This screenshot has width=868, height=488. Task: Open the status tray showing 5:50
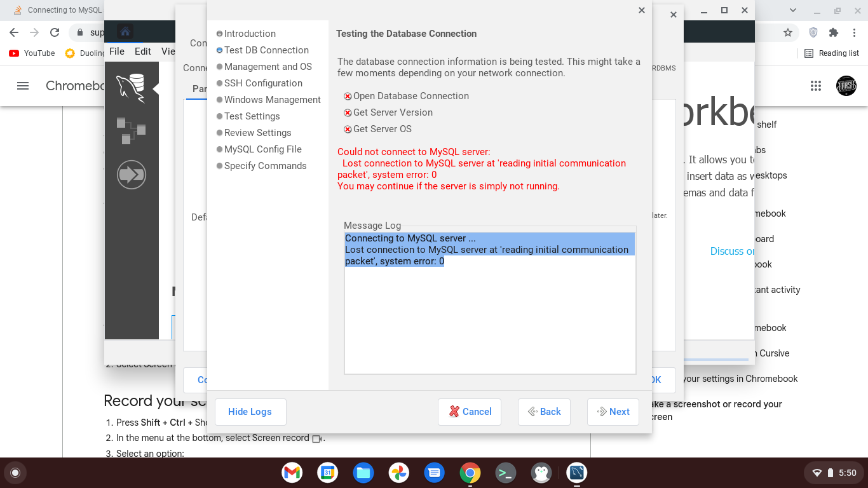834,473
